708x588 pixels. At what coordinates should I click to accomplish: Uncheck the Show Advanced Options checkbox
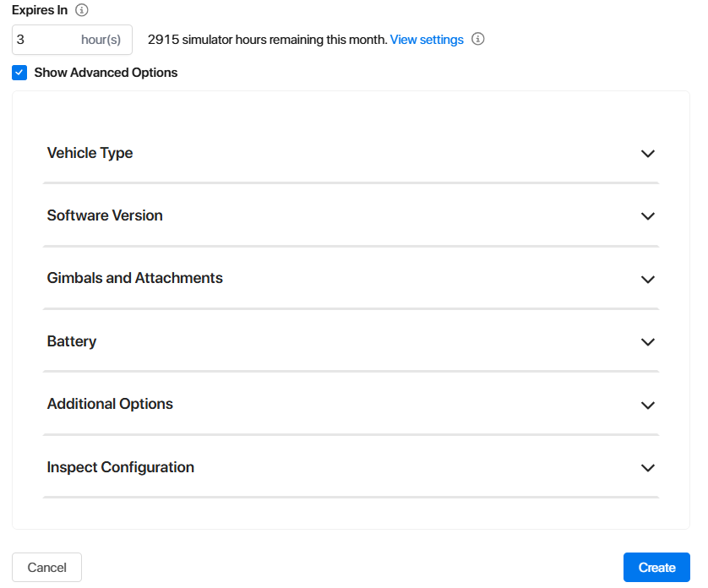[19, 73]
